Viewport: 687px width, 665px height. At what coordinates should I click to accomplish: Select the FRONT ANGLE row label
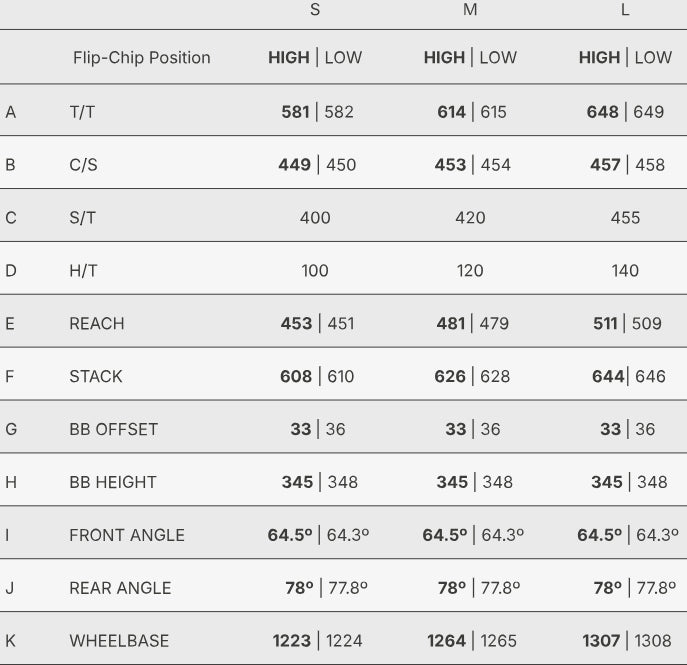(127, 536)
